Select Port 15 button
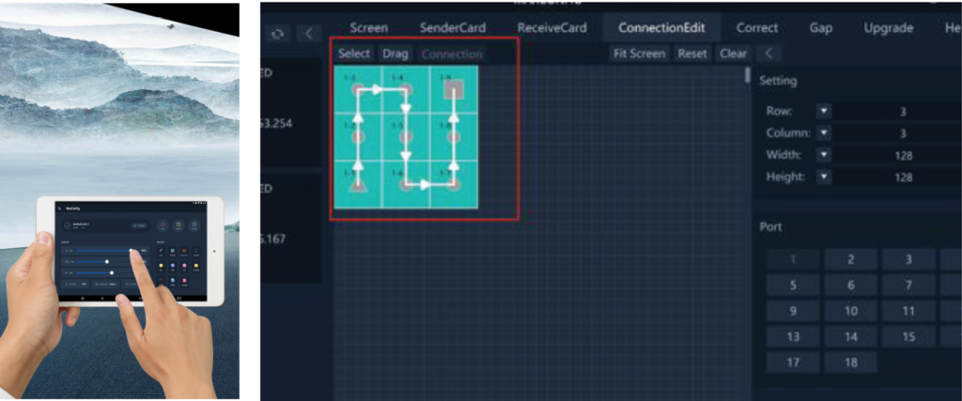Image resolution: width=962 pixels, height=401 pixels. pos(909,337)
